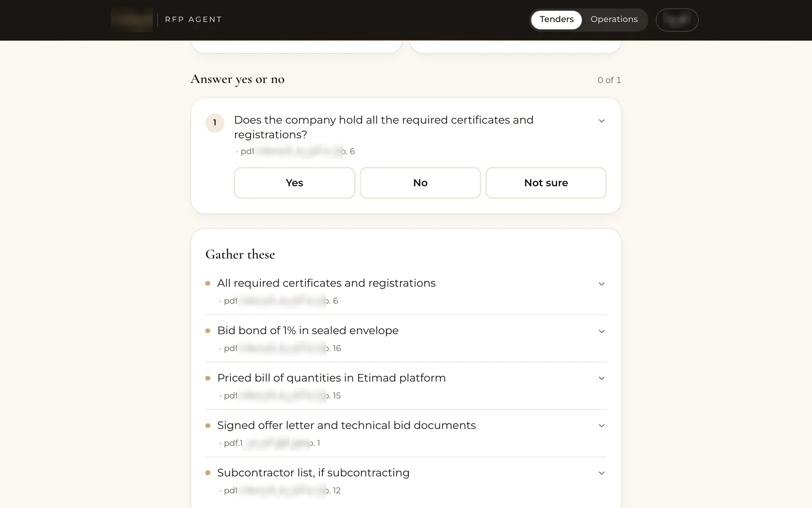
Task: Choose Not sure for question 1
Action: [546, 183]
